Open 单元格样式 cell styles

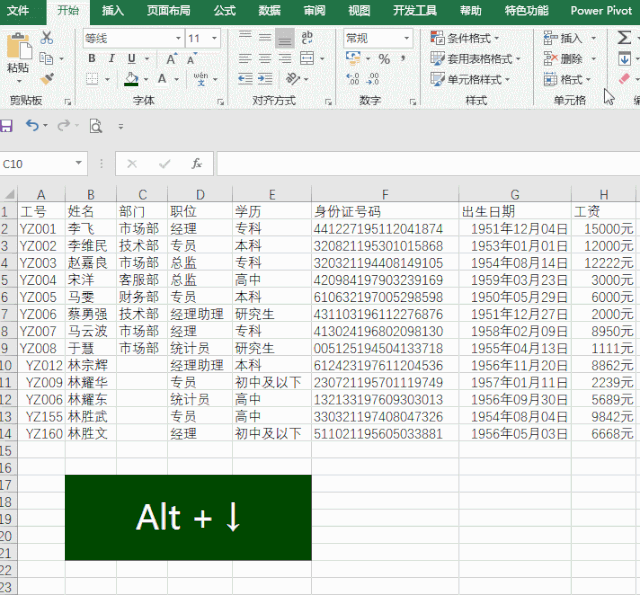pos(470,79)
